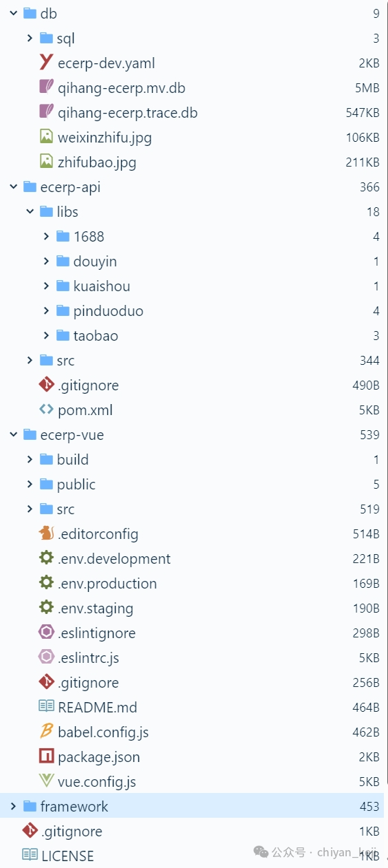Click the Vue icon for vue.config.js
This screenshot has height=868, width=388.
(46, 781)
